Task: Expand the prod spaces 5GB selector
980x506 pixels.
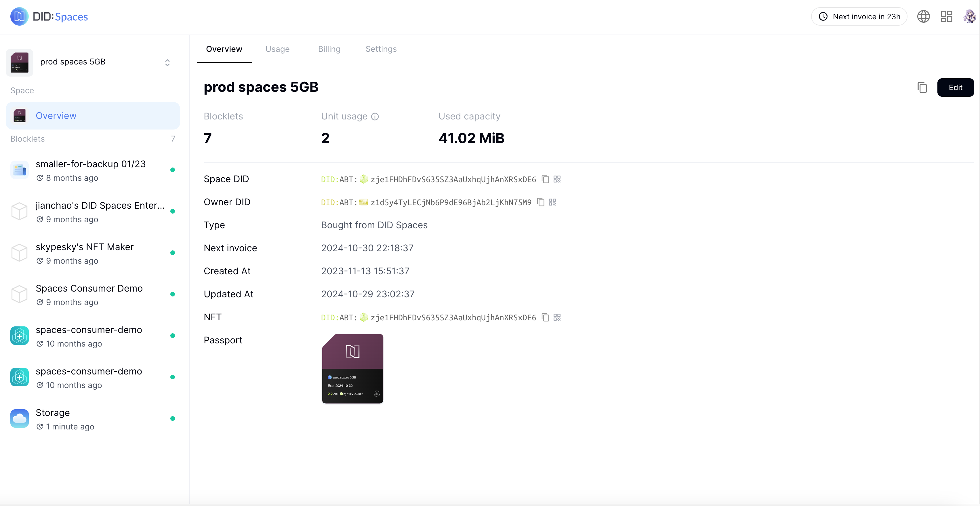Action: (x=167, y=62)
